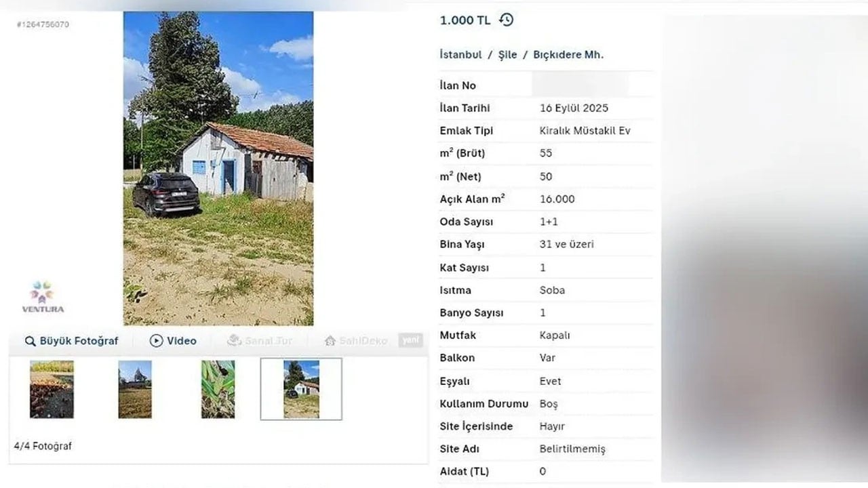Select the fourth highlighted house thumbnail
This screenshot has height=488, width=868.
pos(302,389)
